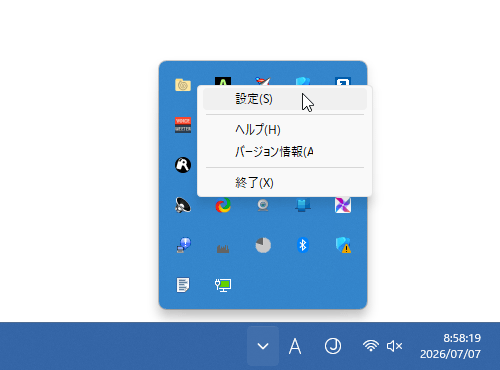Screen dimensions: 500x370
Task: Click 終了(X) to exit the app
Action: pos(285,183)
